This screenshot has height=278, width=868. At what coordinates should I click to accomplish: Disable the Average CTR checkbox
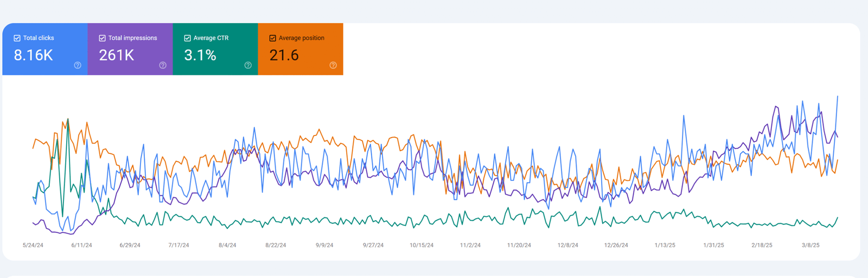coord(187,38)
